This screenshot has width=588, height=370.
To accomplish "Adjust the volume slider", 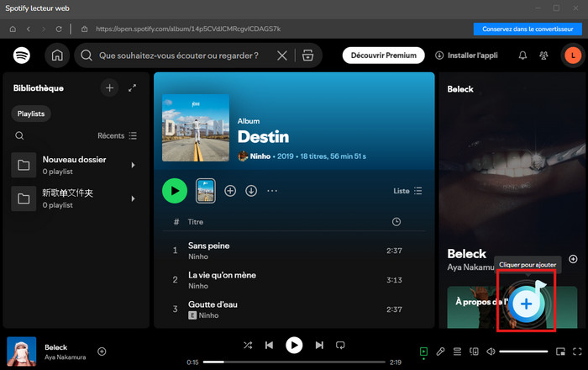I will pos(523,351).
